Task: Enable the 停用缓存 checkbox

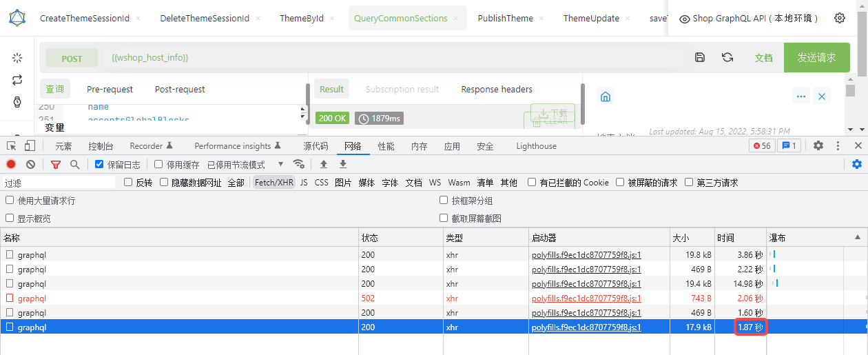Action: [x=158, y=165]
